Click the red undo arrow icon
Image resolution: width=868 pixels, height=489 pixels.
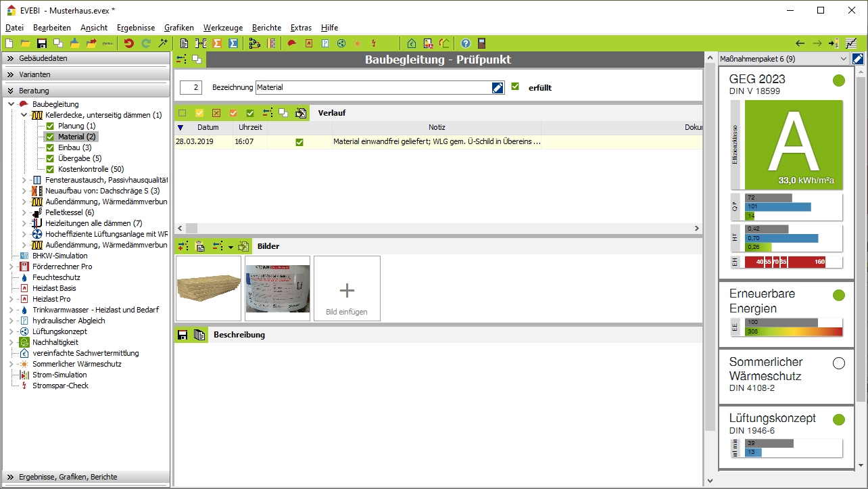(128, 43)
